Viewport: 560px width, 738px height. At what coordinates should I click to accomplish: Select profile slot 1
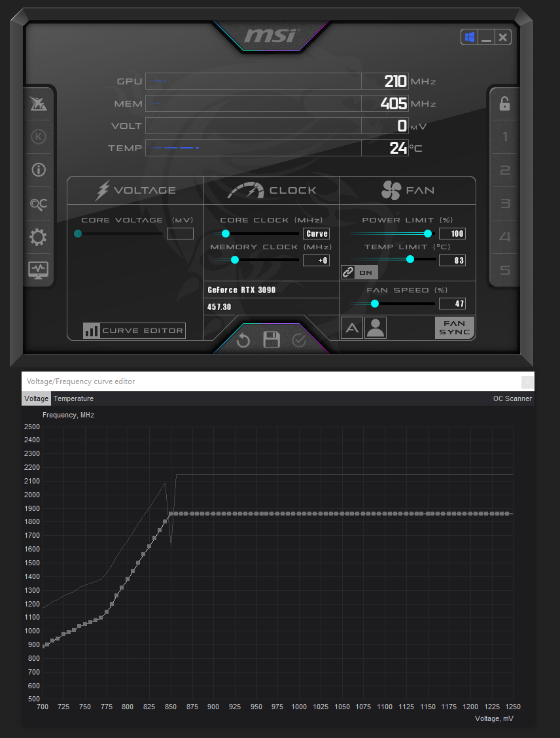coord(505,137)
